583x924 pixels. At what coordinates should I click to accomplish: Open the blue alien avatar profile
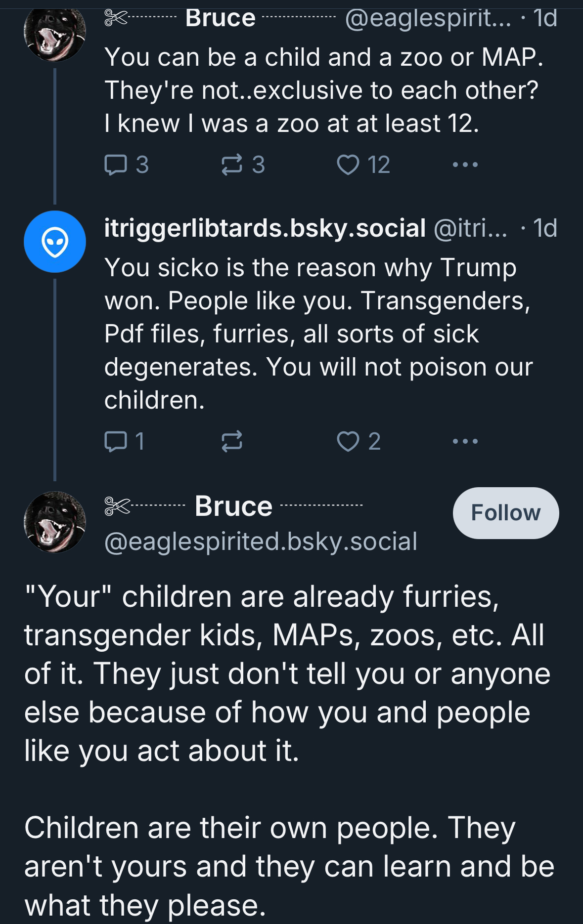[x=55, y=242]
